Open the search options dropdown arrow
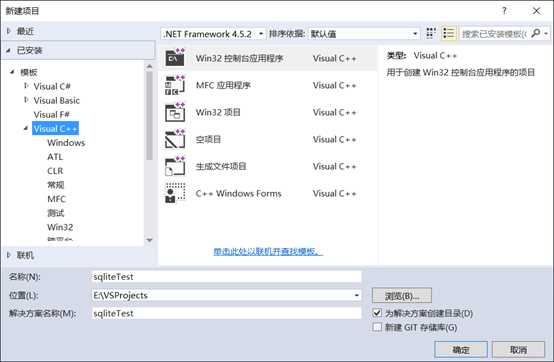Screen dimensions: 554x362 pyautogui.click(x=546, y=34)
